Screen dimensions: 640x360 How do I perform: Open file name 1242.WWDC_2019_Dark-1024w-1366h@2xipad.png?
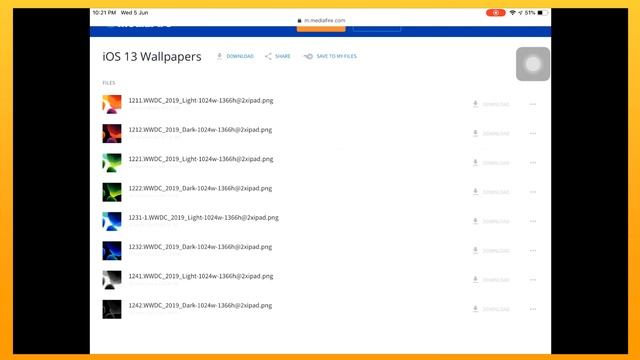[x=200, y=305]
